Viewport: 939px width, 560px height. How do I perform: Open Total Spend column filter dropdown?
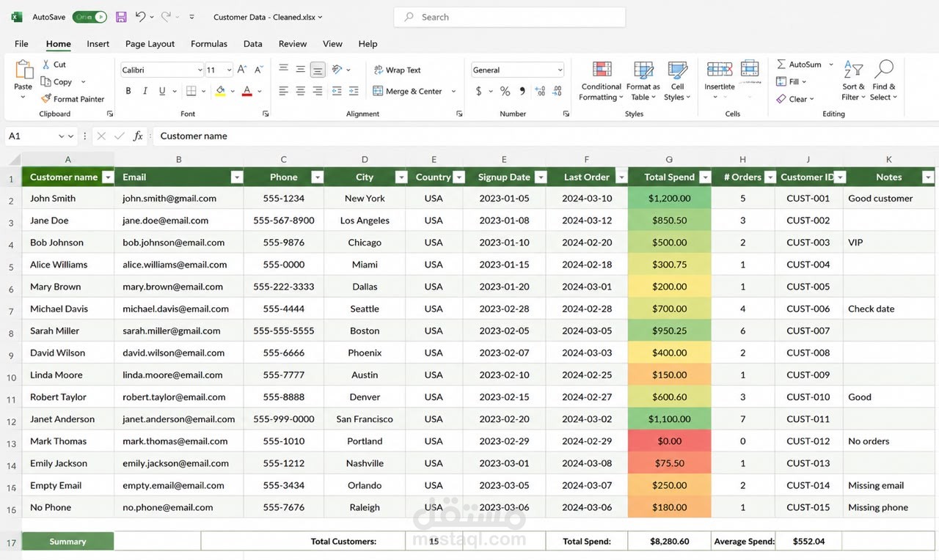(x=705, y=177)
